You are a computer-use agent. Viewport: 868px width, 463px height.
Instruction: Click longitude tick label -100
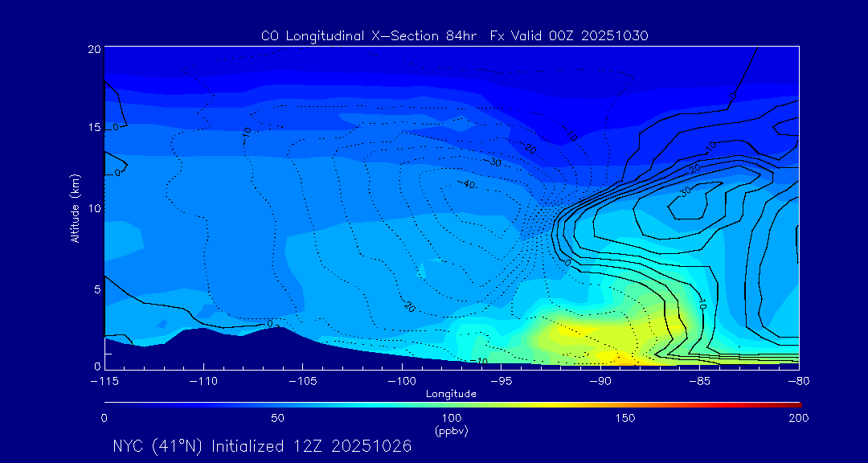[x=402, y=382]
